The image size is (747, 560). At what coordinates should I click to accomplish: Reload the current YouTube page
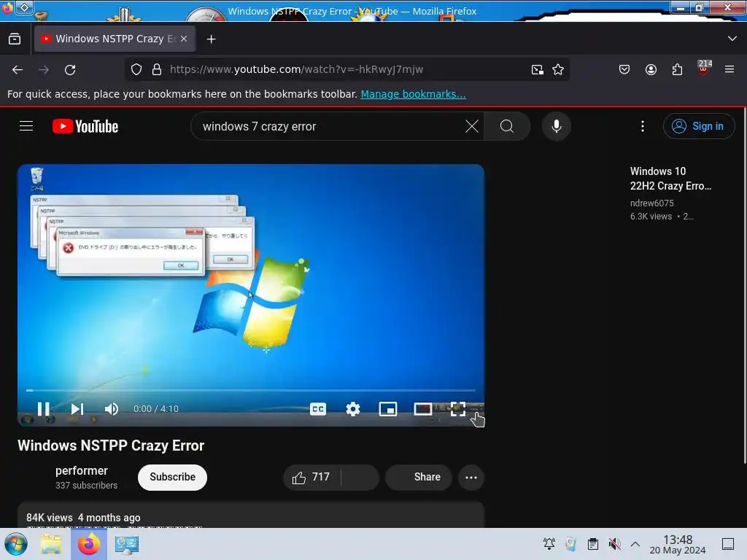[70, 70]
